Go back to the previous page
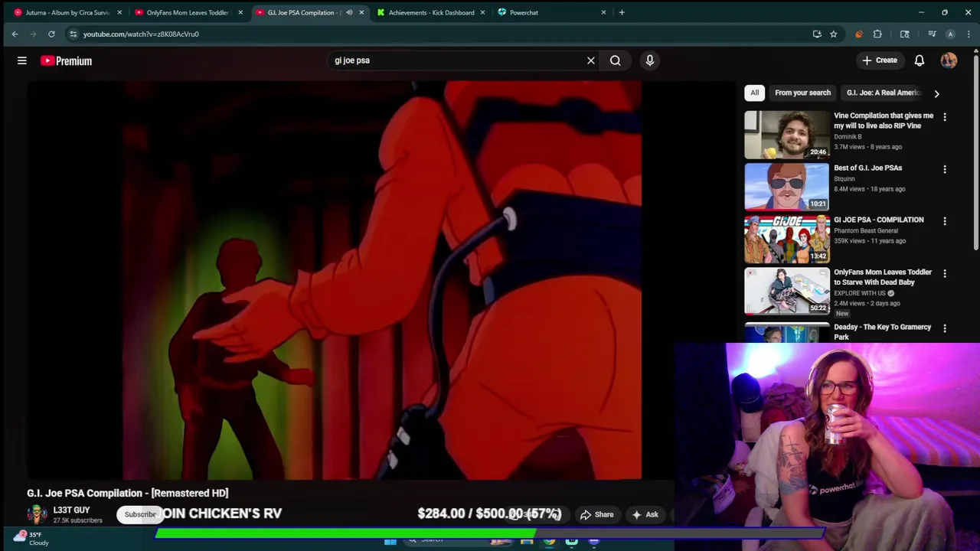Image resolution: width=980 pixels, height=551 pixels. click(x=15, y=34)
